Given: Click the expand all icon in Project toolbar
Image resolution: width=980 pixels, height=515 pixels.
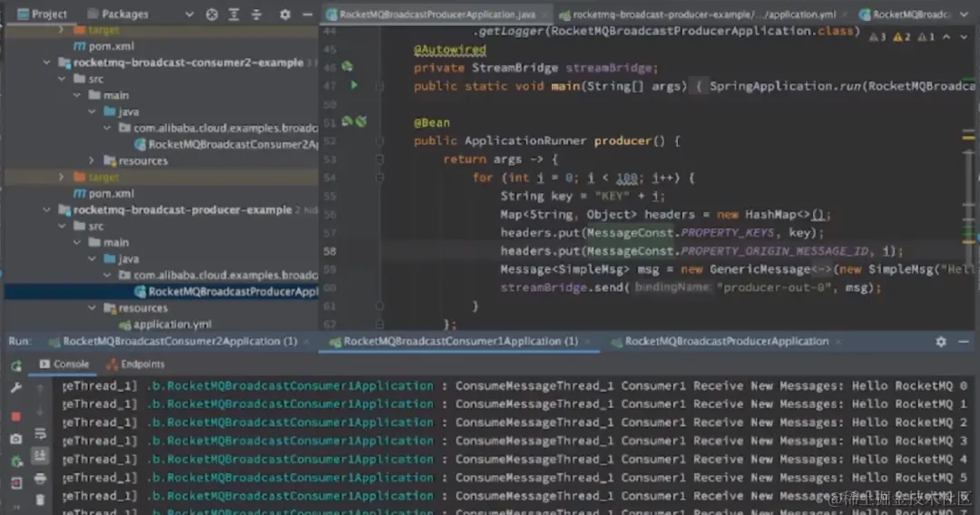Looking at the screenshot, I should [234, 14].
